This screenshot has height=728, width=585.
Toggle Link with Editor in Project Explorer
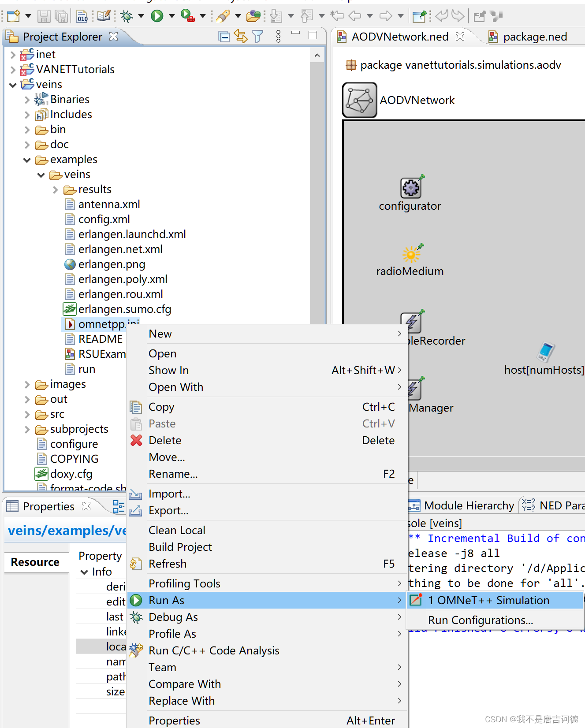pos(241,36)
